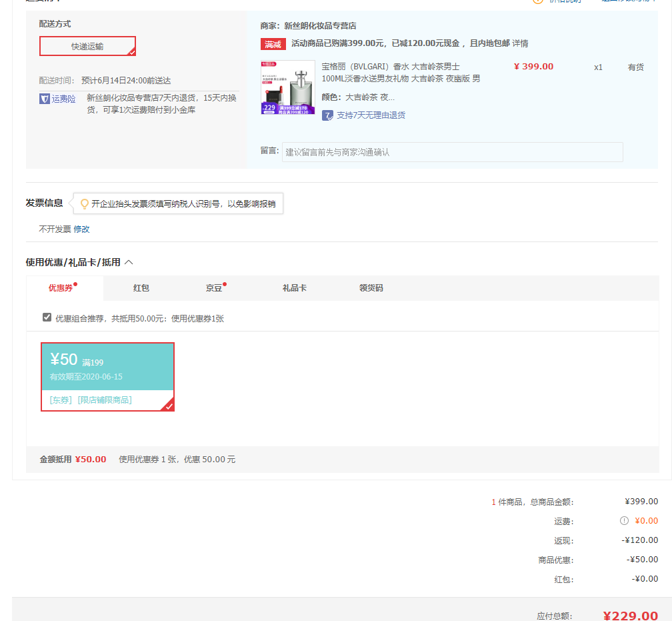The height and width of the screenshot is (621, 672).
Task: Click the 红包 -¥0.00 summary value
Action: [645, 578]
